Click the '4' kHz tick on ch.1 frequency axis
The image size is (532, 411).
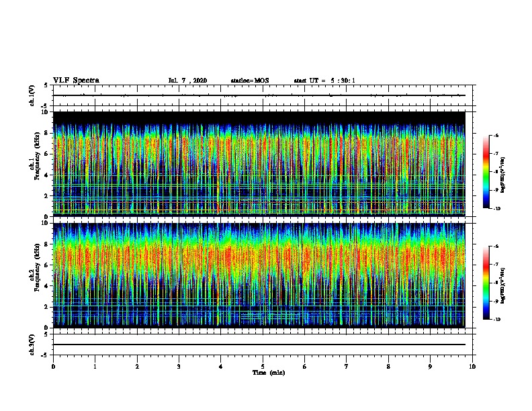click(x=46, y=175)
